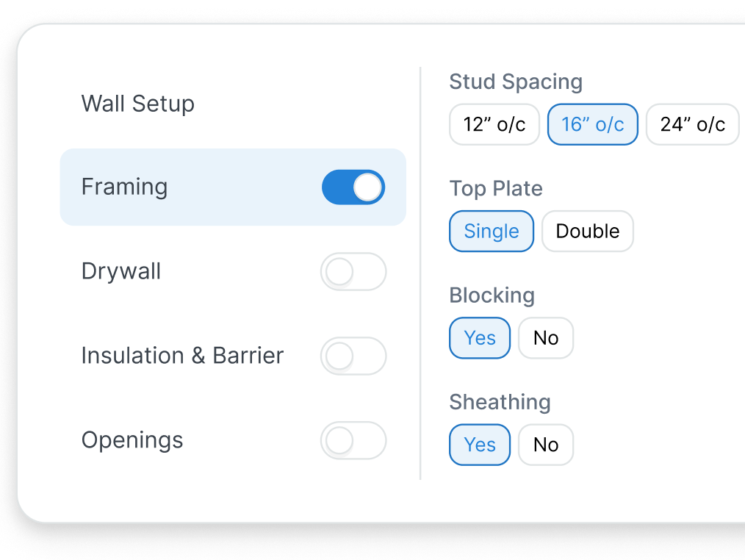The image size is (745, 560).
Task: Click the Wall Setup heading
Action: point(137,104)
